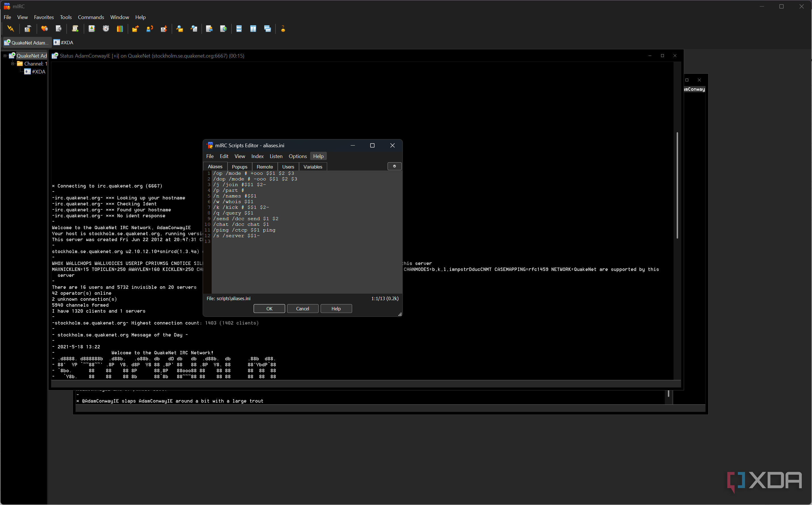
Task: Click the DCC Send file folder icon
Action: pyautogui.click(x=135, y=29)
